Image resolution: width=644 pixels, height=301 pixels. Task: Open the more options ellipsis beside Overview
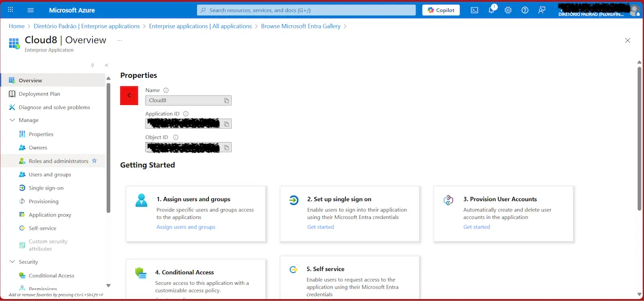point(119,40)
